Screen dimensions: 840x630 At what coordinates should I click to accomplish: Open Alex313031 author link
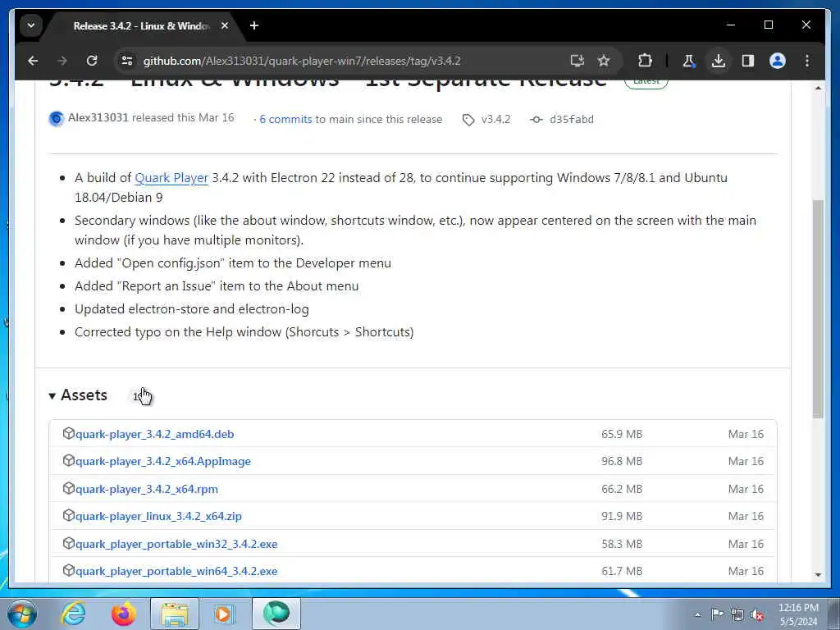click(98, 118)
